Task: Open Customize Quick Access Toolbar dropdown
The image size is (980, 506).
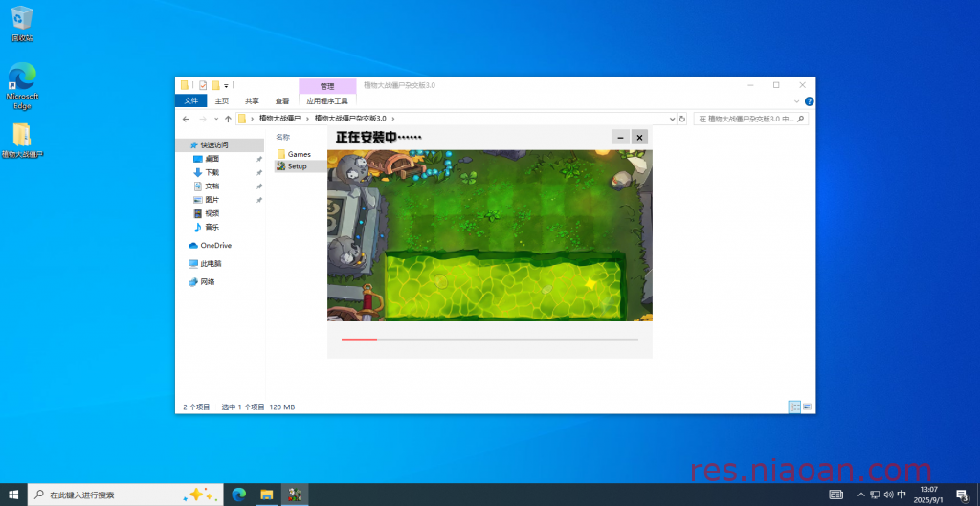Action: [226, 85]
